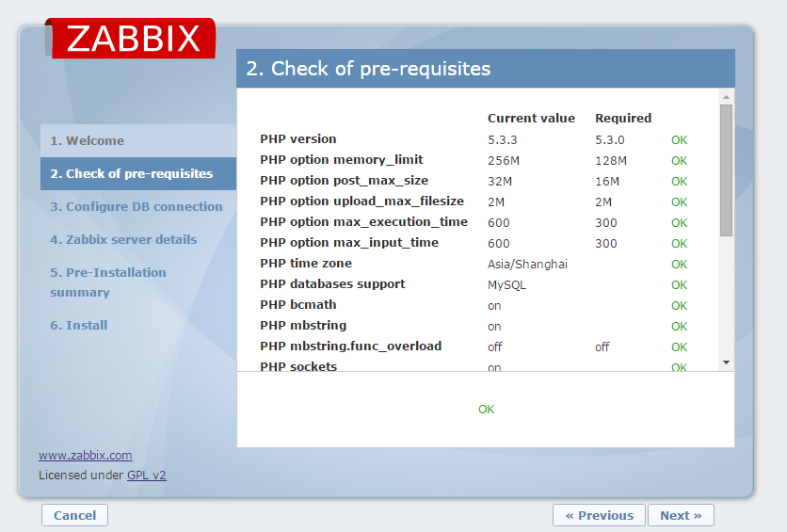Click the current value "600" for max_execution_time
This screenshot has width=787, height=532.
pos(498,223)
